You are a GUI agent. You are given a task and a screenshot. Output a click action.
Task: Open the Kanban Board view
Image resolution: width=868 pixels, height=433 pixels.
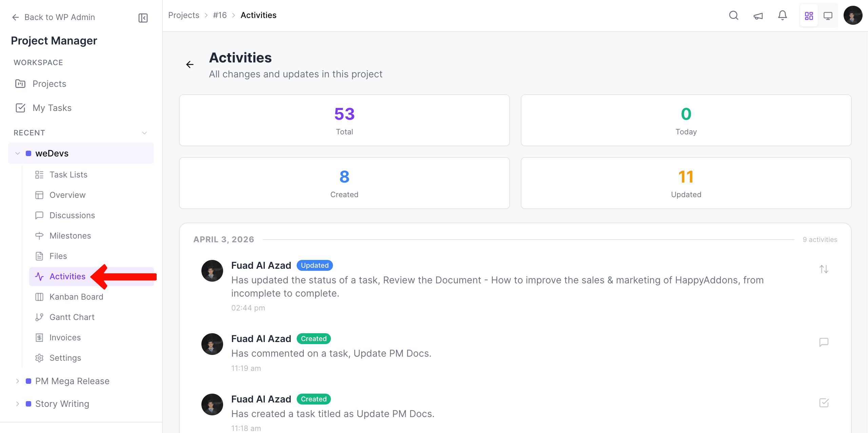(76, 297)
